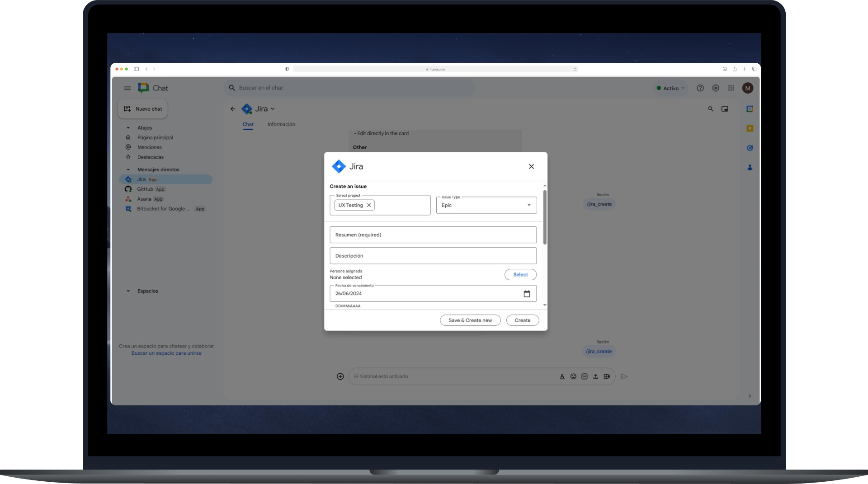
Task: Open the Issue Type dropdown
Action: coord(486,205)
